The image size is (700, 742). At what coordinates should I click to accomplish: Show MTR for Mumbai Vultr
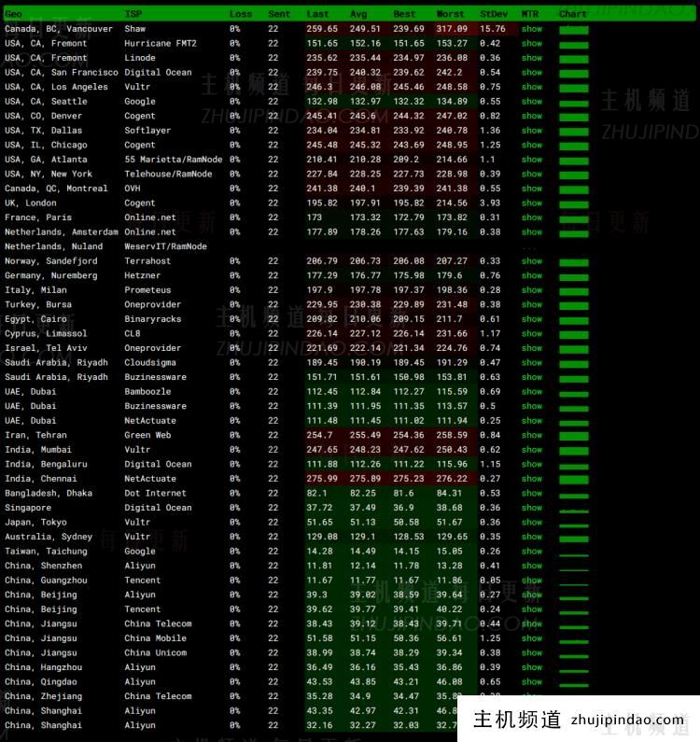click(531, 450)
